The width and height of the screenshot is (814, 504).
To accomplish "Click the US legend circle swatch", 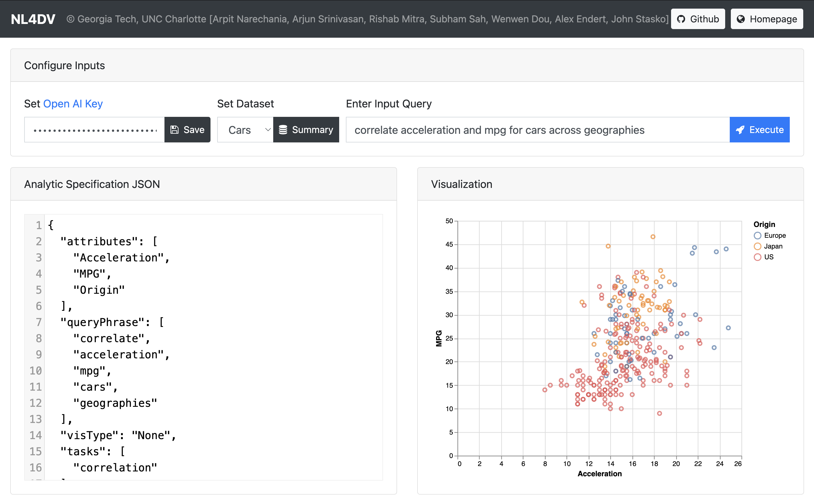I will (757, 257).
